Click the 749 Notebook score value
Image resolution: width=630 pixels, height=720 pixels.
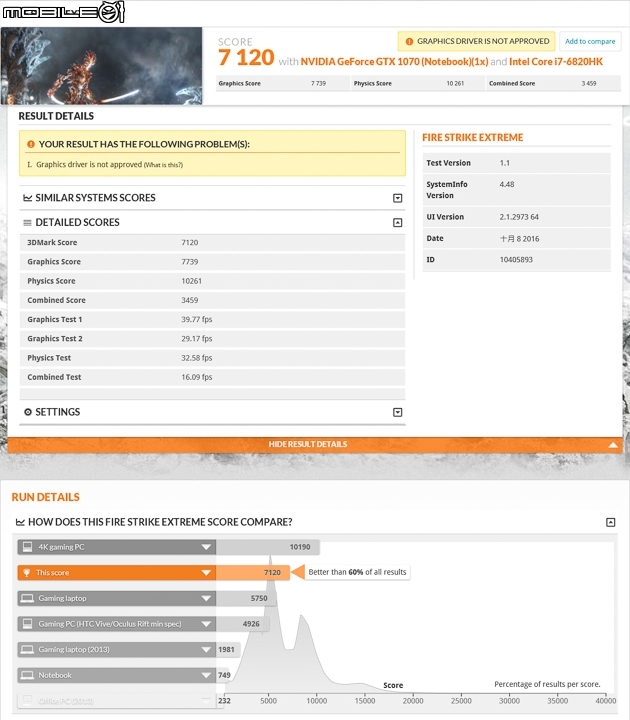pyautogui.click(x=224, y=675)
